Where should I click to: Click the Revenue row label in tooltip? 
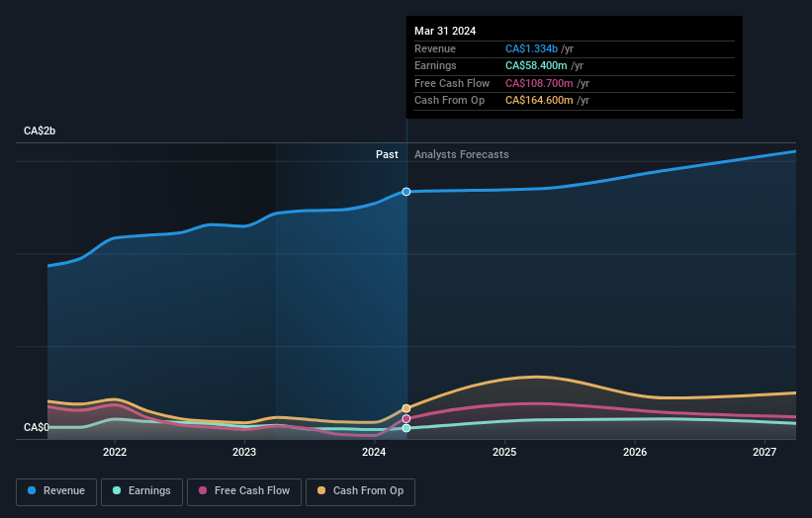click(x=435, y=48)
